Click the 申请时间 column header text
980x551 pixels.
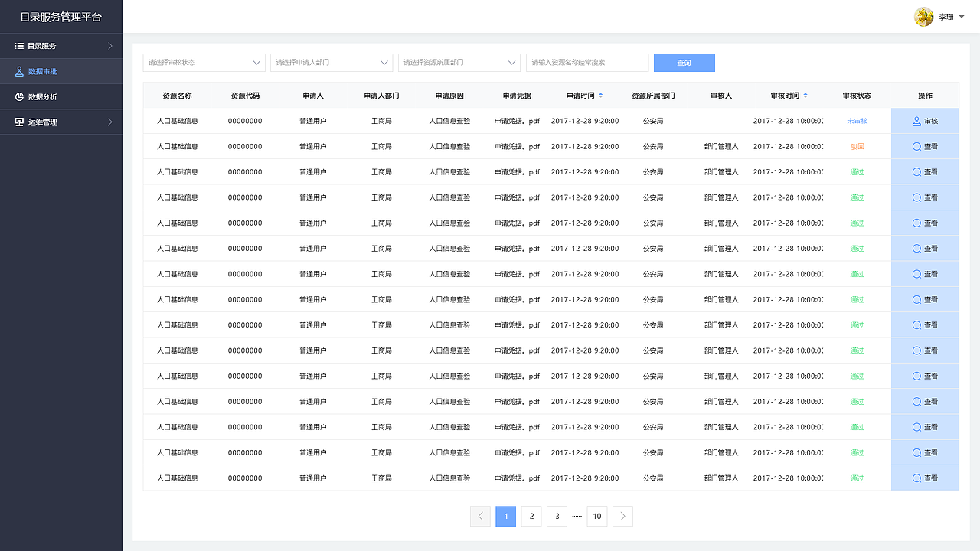[580, 96]
